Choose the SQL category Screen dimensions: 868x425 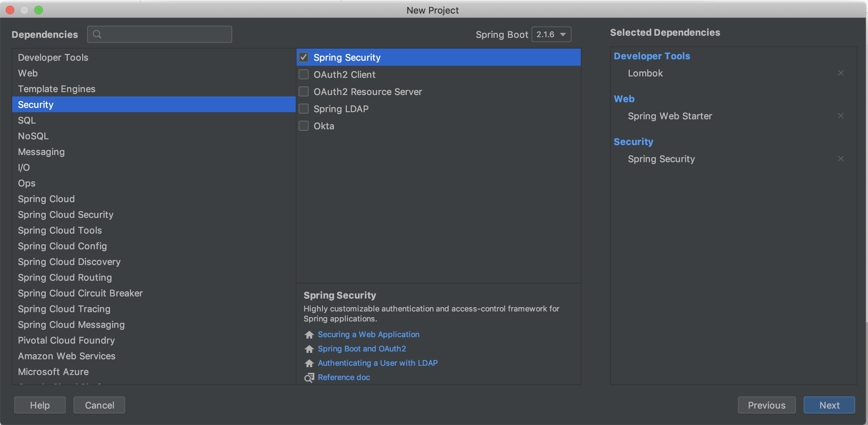click(x=154, y=120)
